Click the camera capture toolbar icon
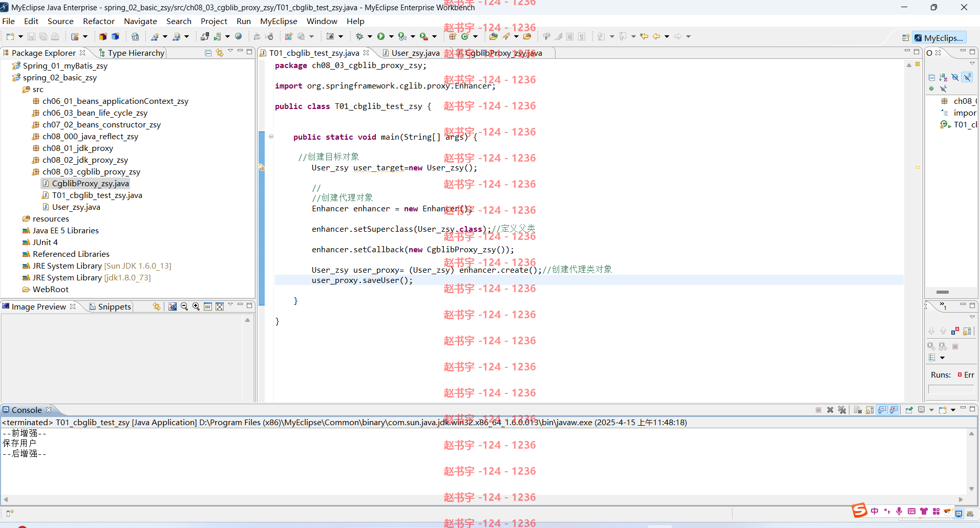This screenshot has height=528, width=980. [330, 36]
